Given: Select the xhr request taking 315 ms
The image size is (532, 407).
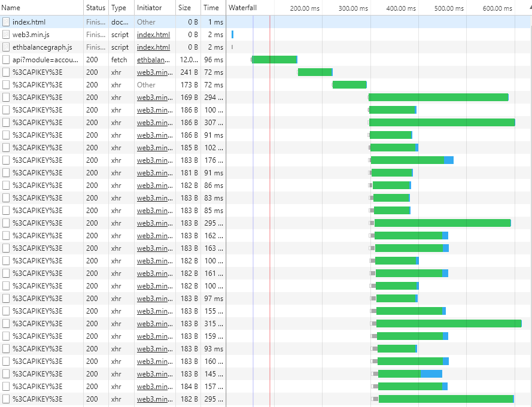Looking at the screenshot, I should click(37, 324).
